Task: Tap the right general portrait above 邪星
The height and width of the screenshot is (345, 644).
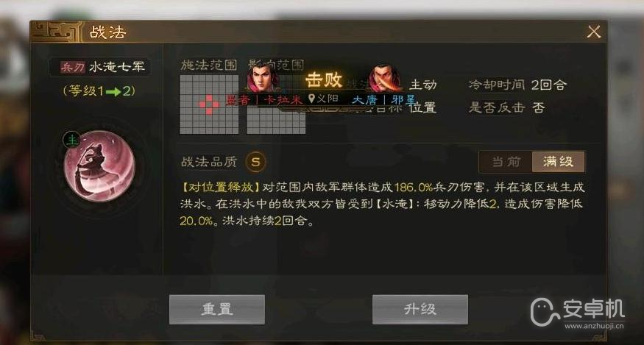Action: [384, 78]
